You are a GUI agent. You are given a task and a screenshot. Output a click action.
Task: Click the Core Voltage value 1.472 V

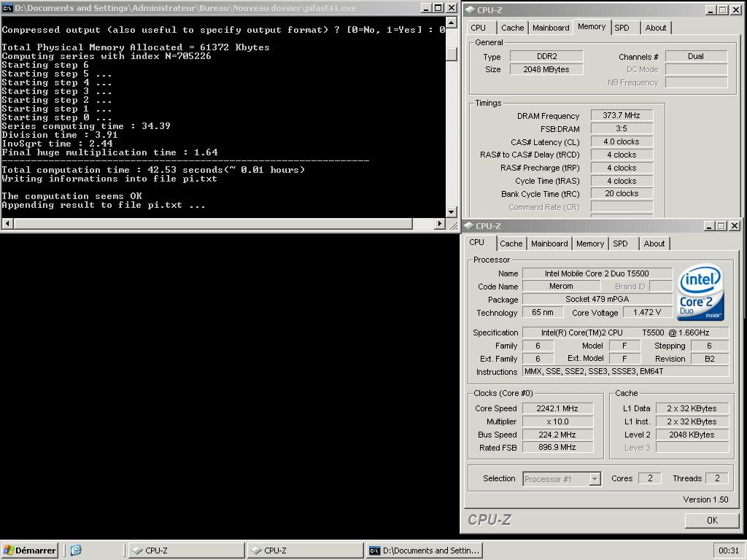coord(647,312)
